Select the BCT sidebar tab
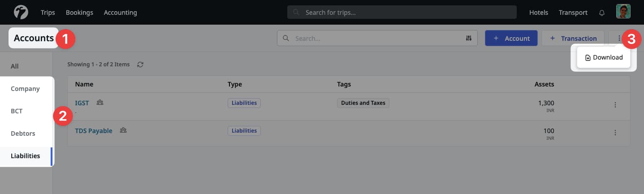The height and width of the screenshot is (194, 644). coord(17,111)
